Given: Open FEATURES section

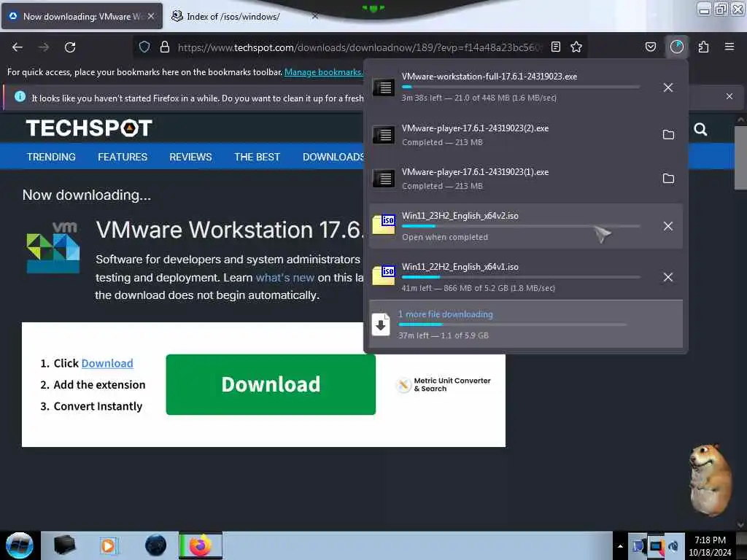Looking at the screenshot, I should tap(123, 157).
